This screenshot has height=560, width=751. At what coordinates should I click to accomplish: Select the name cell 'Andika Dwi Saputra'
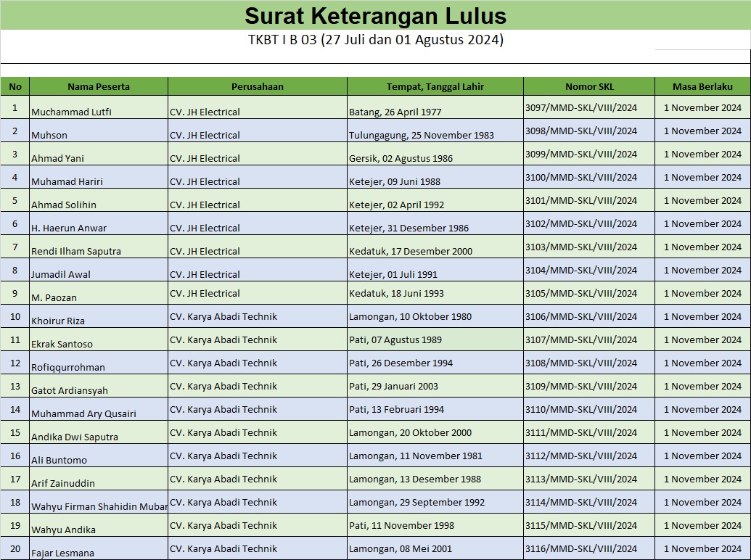pos(99,432)
